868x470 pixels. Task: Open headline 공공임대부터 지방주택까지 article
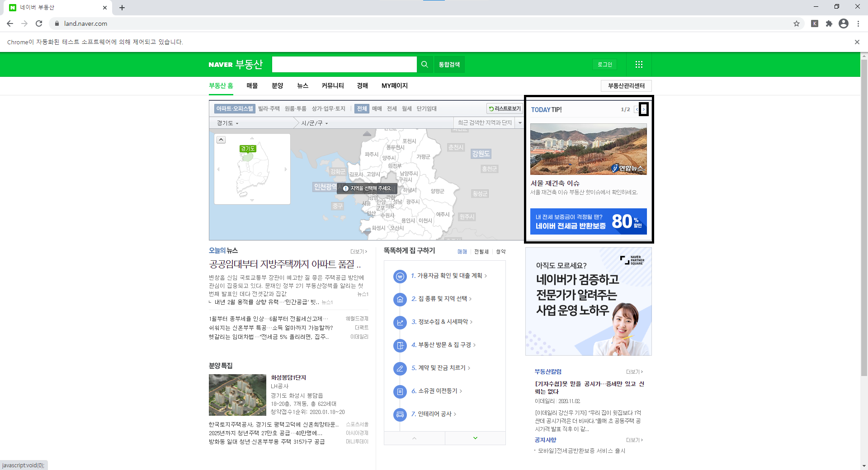click(285, 264)
